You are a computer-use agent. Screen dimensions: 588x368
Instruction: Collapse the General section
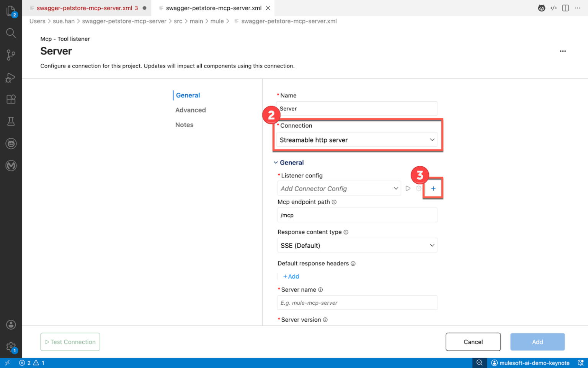click(x=276, y=162)
